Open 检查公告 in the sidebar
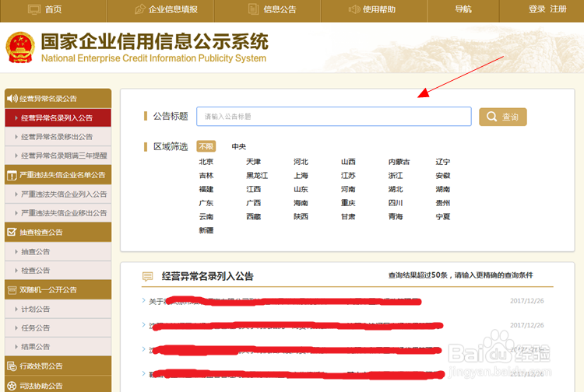Viewport: 584px width, 392px height. click(58, 271)
